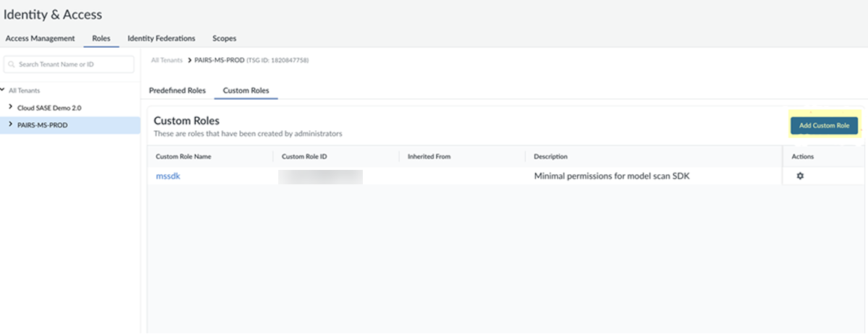Image resolution: width=868 pixels, height=334 pixels.
Task: Click the Custom Role Name column header
Action: tap(184, 156)
